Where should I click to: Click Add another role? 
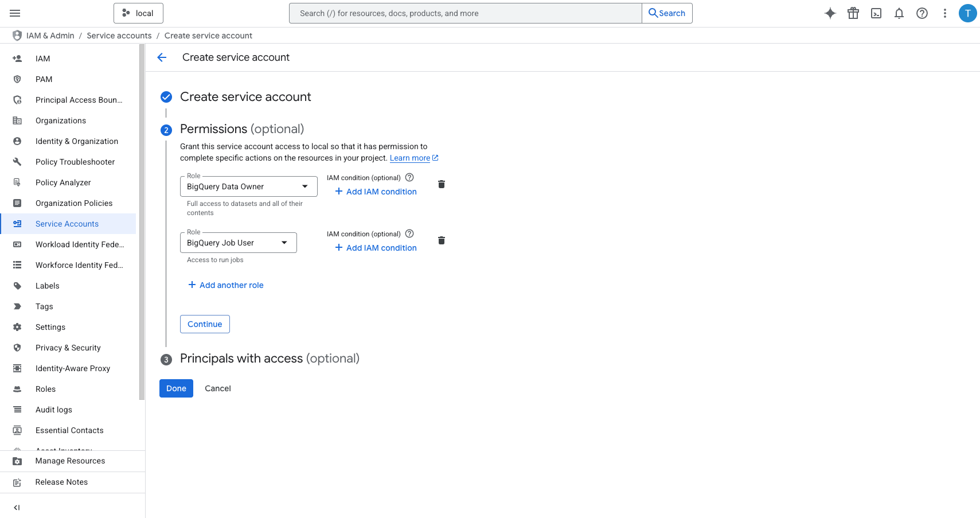[226, 285]
